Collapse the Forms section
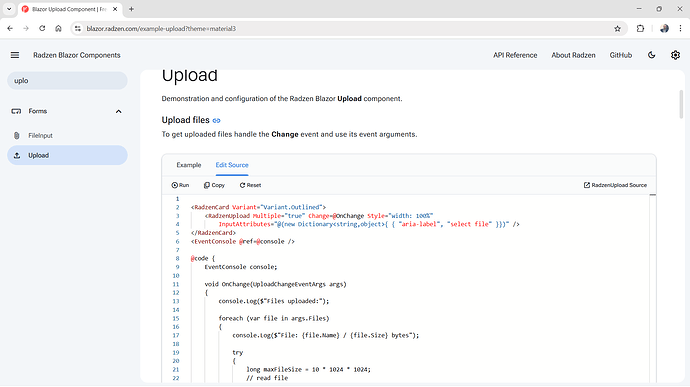 point(118,111)
